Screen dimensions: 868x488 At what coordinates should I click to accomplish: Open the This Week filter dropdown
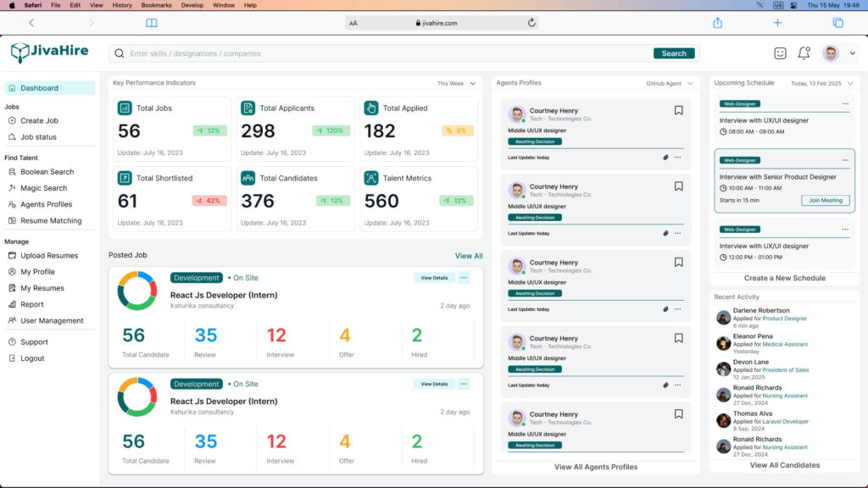tap(457, 82)
